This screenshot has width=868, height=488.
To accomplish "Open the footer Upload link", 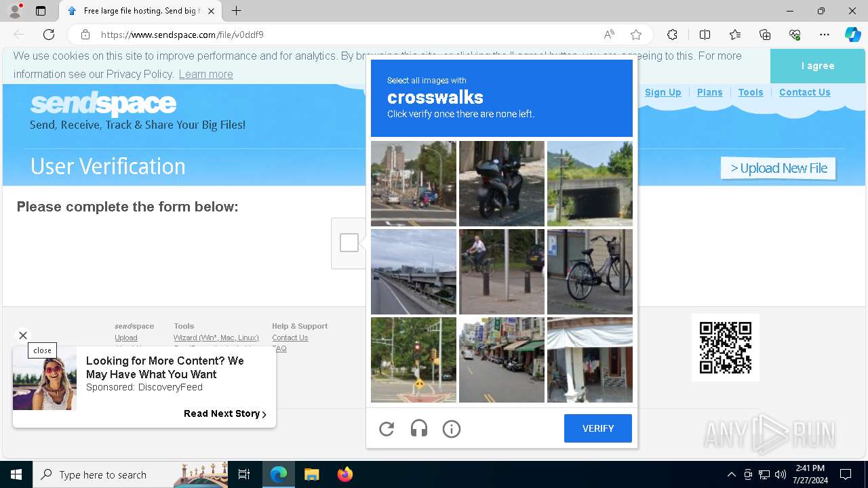I will point(126,338).
